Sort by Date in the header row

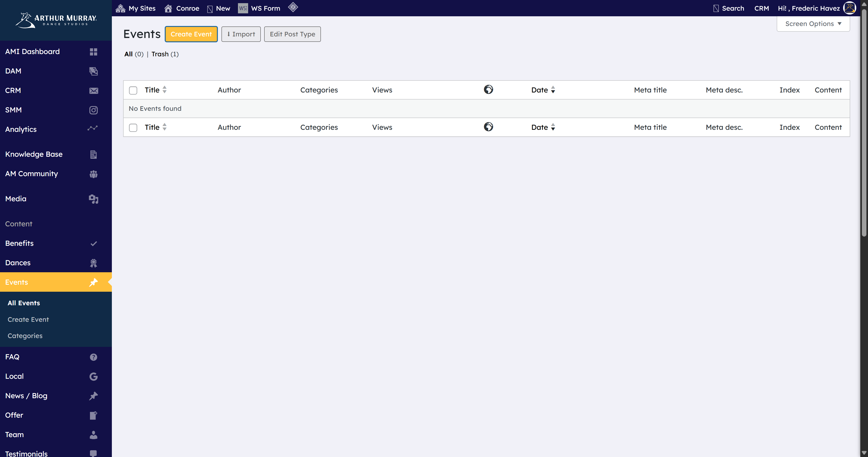(543, 90)
